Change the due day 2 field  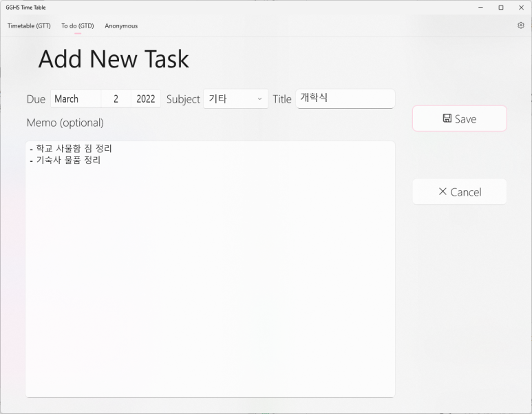tap(116, 99)
